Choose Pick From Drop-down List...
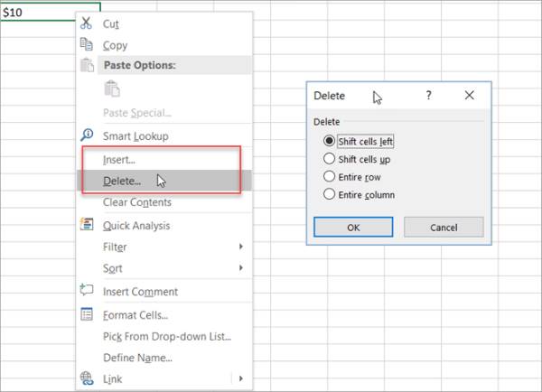 [164, 336]
